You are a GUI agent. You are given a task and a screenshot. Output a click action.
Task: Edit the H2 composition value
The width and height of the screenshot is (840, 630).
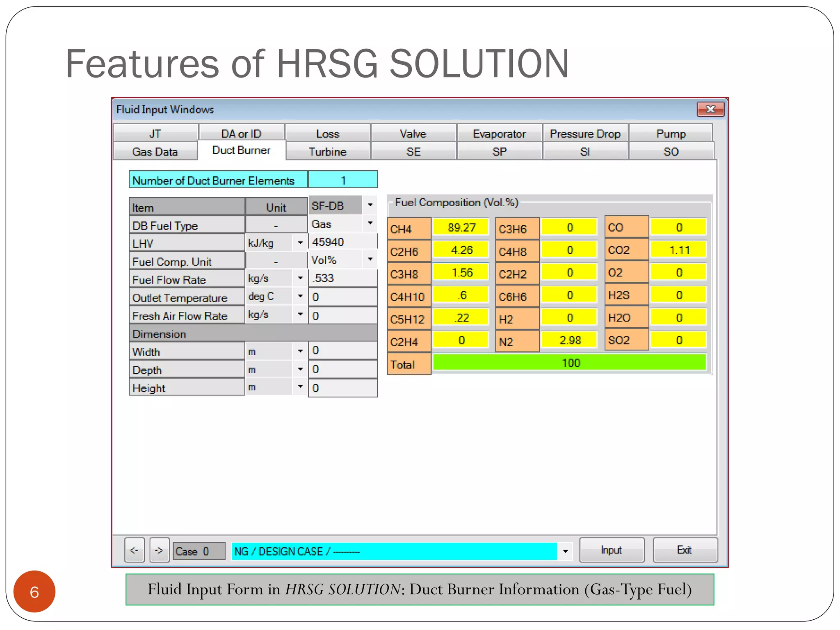(569, 317)
